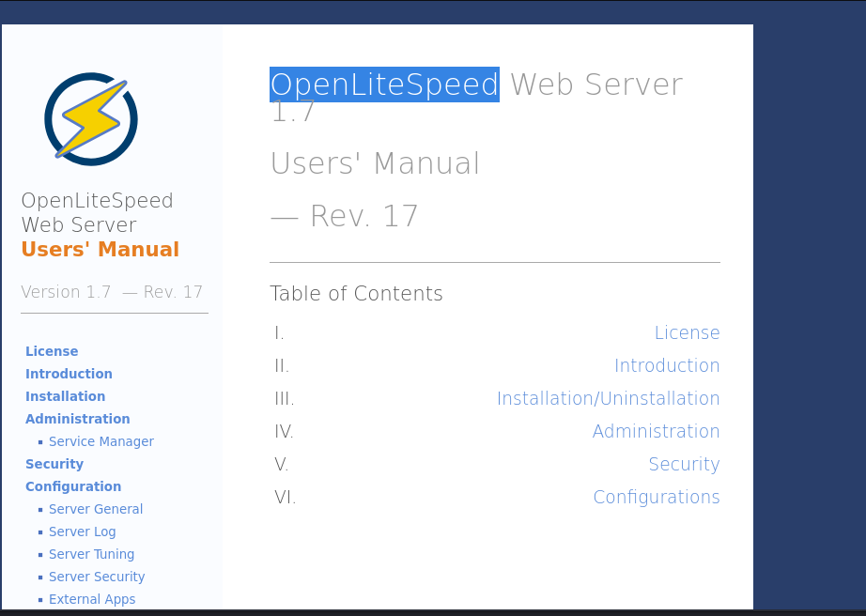This screenshot has width=866, height=616.
Task: Click Administration in Table of Contents
Action: point(656,432)
